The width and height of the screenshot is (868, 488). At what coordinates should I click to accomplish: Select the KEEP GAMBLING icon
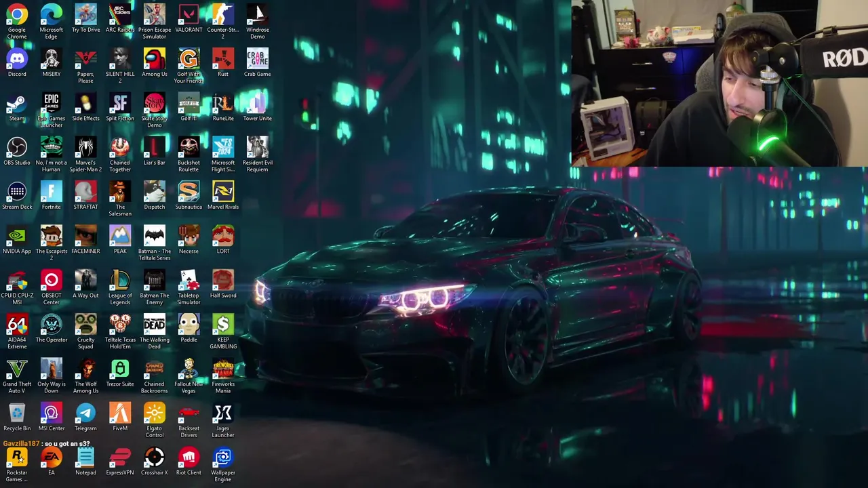click(x=223, y=324)
